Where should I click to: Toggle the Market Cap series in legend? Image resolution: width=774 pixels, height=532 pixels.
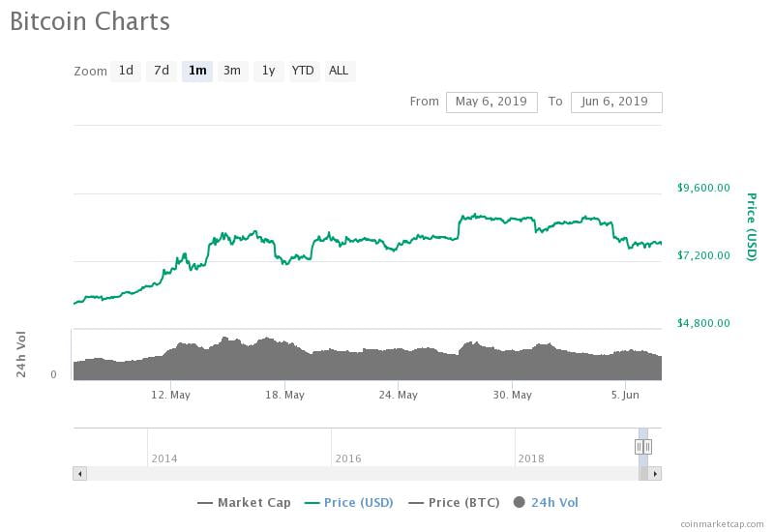pos(244,502)
